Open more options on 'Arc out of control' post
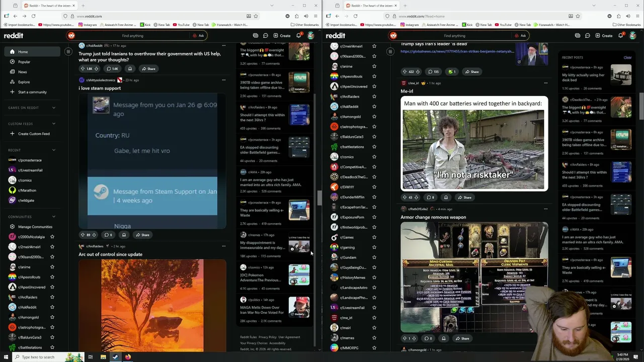Viewport: 644px width, 362px height. (224, 246)
